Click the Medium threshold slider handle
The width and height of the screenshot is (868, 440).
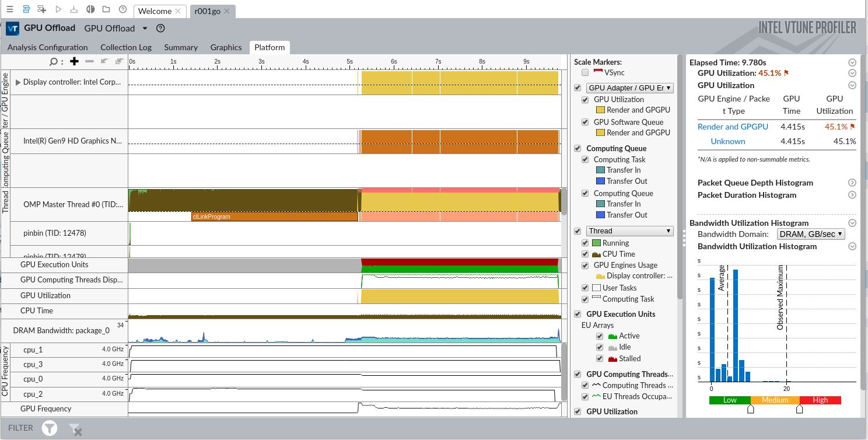coord(751,410)
